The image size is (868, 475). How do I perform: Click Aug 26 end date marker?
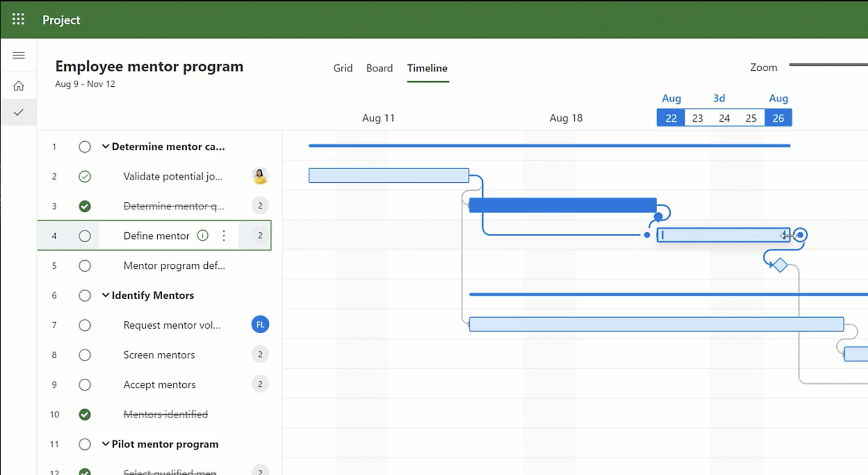[778, 118]
